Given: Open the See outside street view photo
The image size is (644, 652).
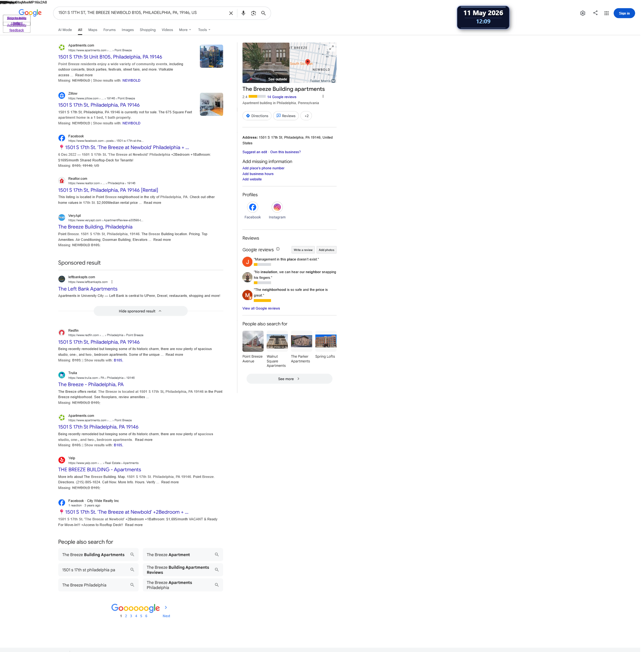Looking at the screenshot, I should click(266, 63).
